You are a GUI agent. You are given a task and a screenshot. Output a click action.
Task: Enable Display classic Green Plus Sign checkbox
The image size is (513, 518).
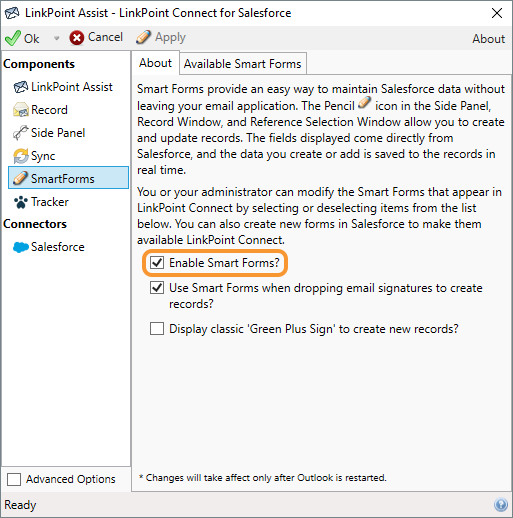[x=157, y=329]
